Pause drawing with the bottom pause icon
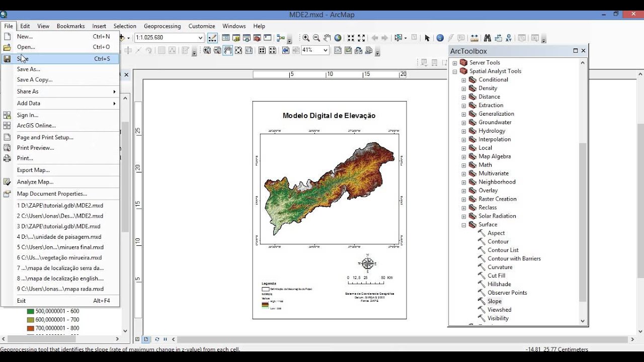This screenshot has height=362, width=644. [x=165, y=339]
